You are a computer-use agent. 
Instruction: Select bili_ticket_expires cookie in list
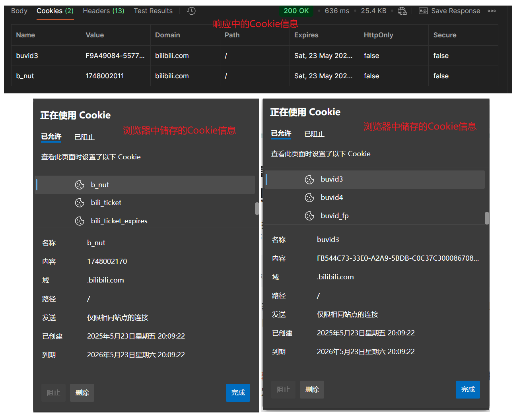[x=145, y=221]
